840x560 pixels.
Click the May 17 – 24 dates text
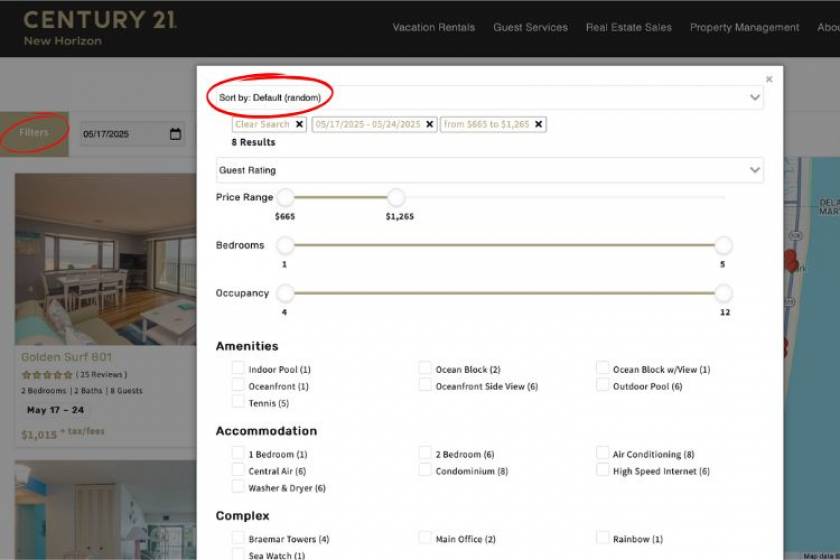pyautogui.click(x=55, y=410)
